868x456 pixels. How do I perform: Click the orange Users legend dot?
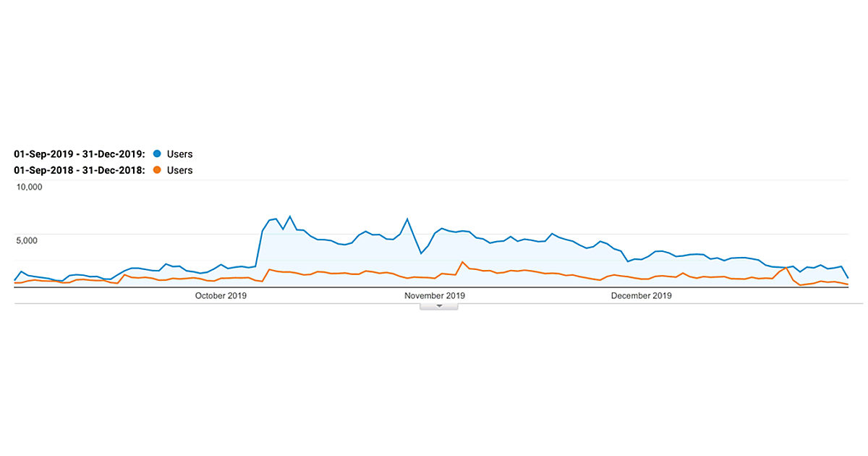(x=157, y=170)
